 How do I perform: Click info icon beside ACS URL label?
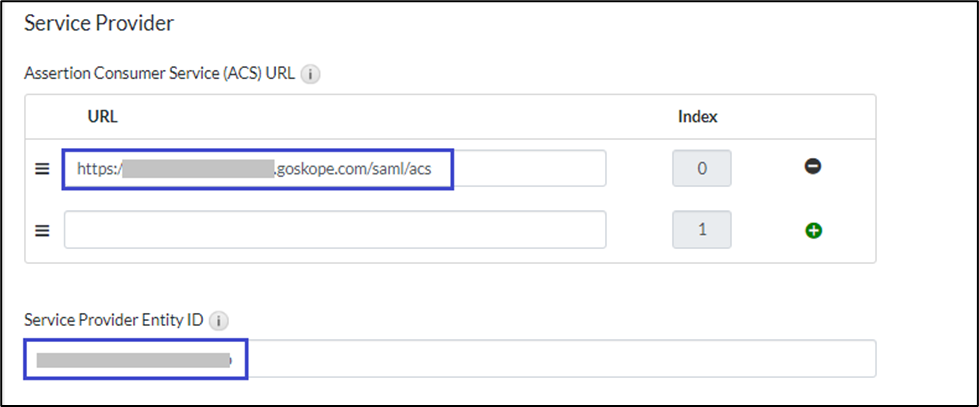tap(310, 74)
